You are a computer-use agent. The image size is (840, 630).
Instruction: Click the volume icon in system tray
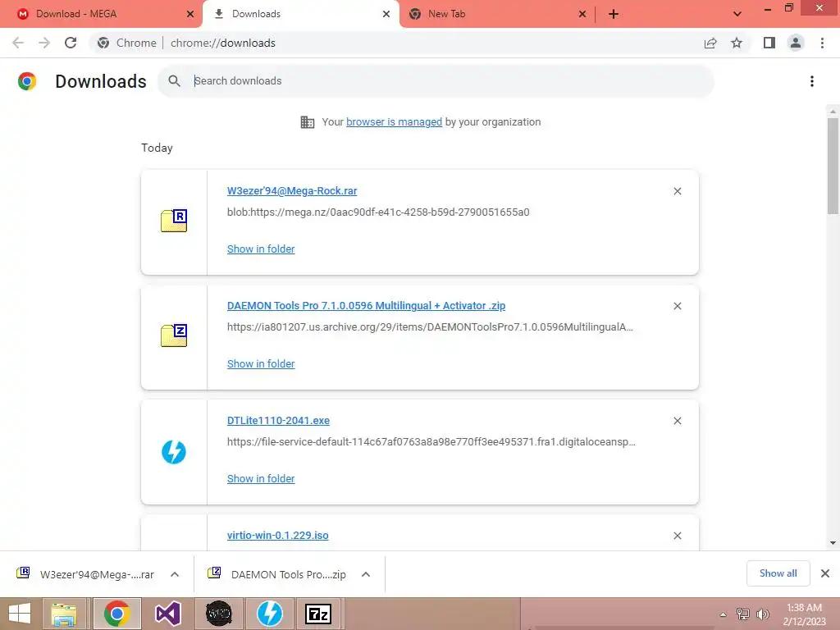[762, 614]
